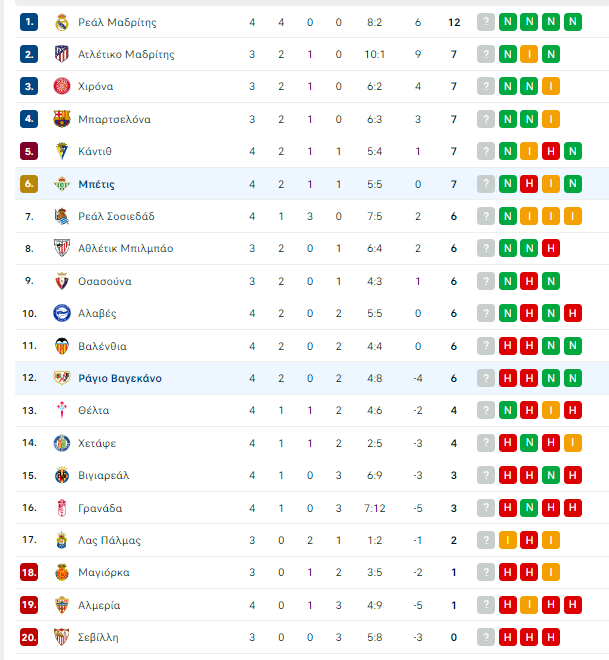Click the Real Madrid club crest
Image resolution: width=609 pixels, height=660 pixels.
(62, 22)
